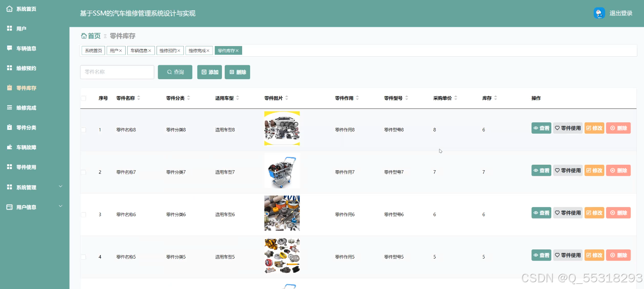Close the 车辆信息 tab
The image size is (644, 289).
150,51
